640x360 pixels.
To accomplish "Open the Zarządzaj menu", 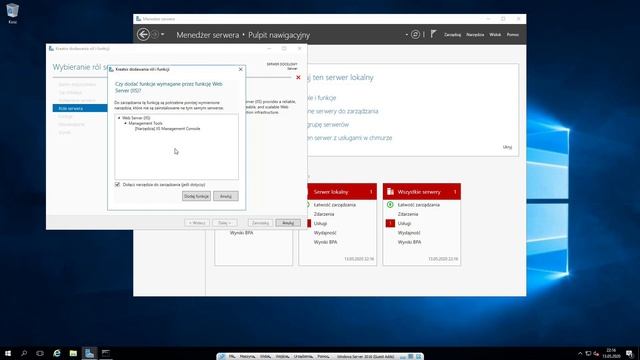I will coord(452,35).
